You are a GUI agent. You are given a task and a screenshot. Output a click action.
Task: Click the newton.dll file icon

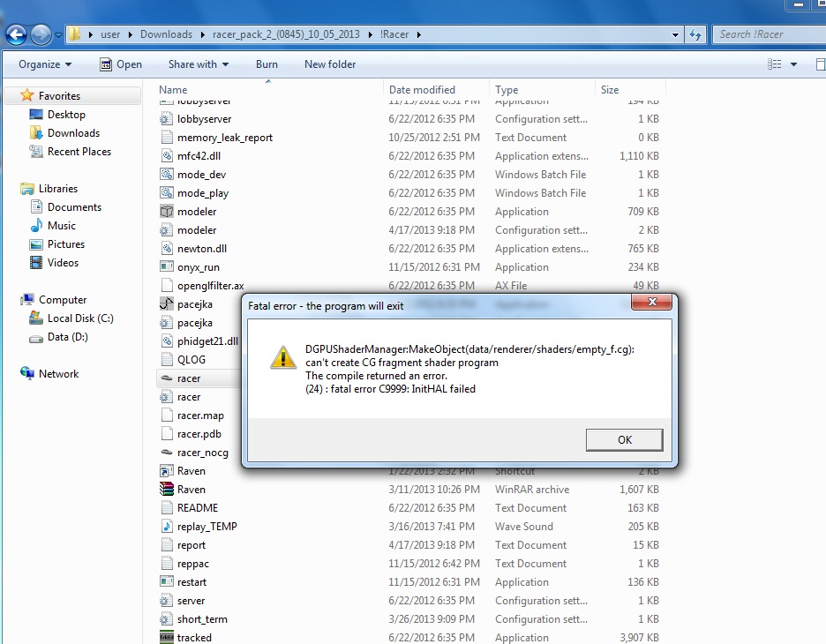(167, 249)
